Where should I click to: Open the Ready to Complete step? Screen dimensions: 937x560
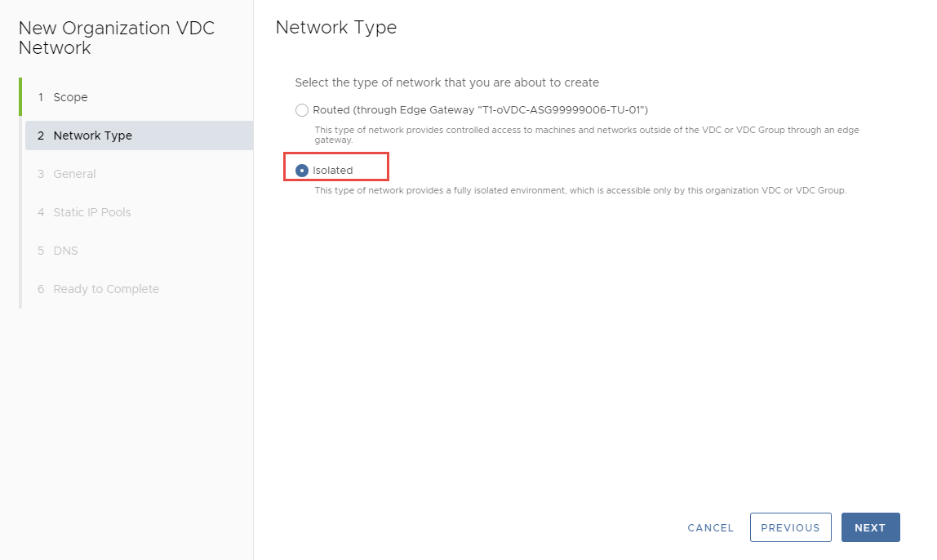106,289
